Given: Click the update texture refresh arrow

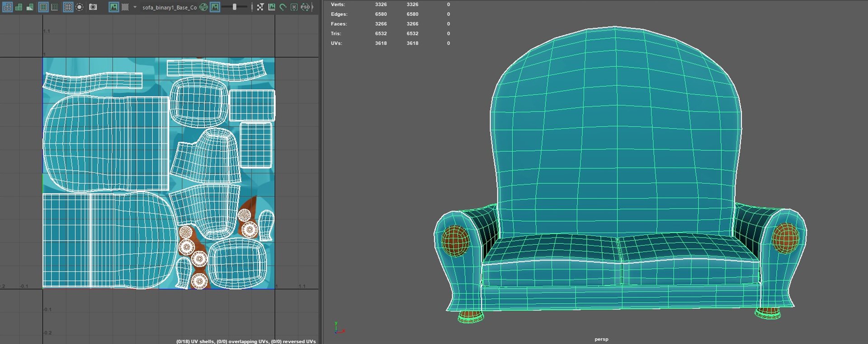Looking at the screenshot, I should (283, 7).
